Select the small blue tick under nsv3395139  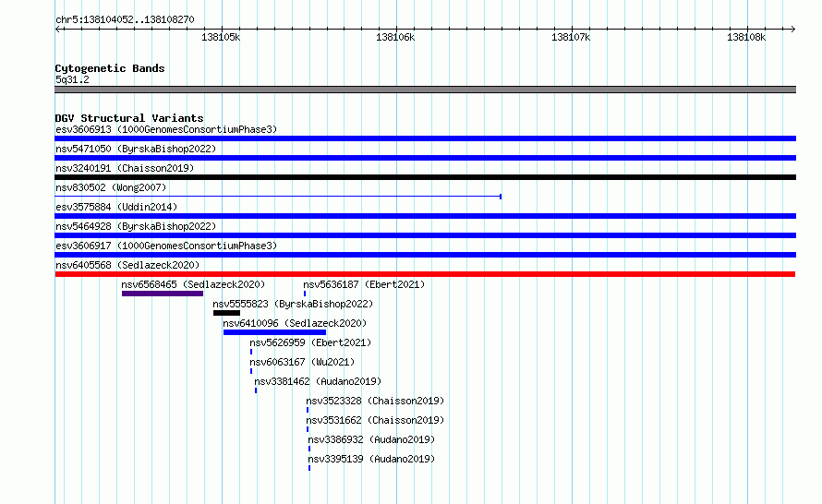[x=309, y=468]
